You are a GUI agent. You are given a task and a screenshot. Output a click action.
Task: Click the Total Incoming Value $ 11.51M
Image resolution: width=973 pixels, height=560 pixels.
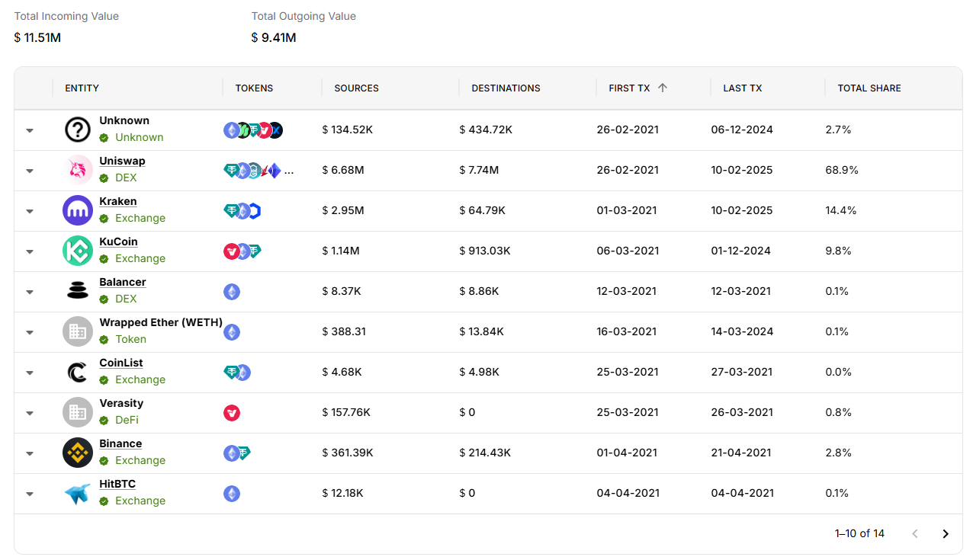(x=37, y=37)
